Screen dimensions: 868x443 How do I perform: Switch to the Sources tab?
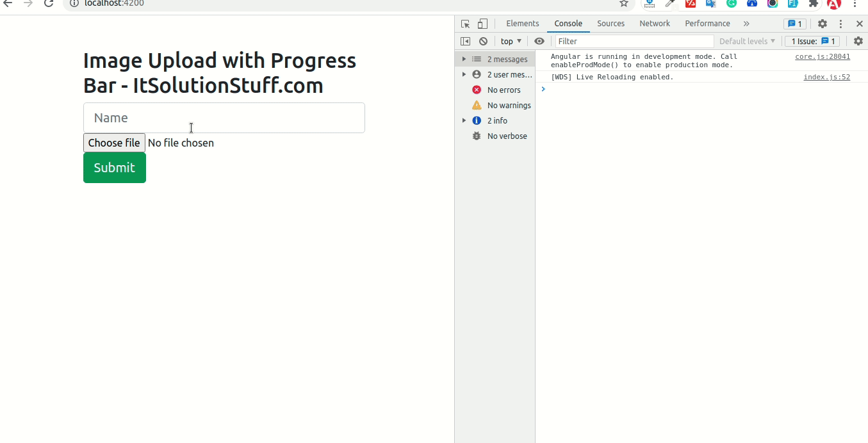610,23
